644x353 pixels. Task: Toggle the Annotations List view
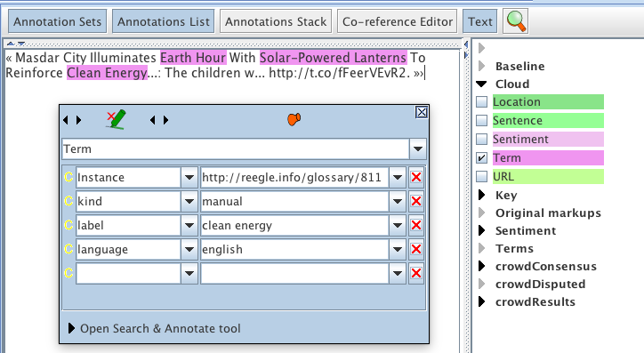164,21
